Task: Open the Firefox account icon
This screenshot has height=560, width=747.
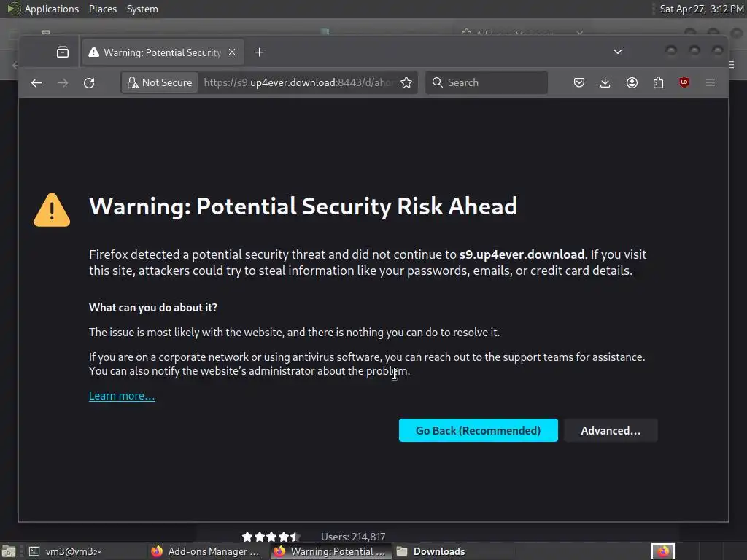Action: pos(632,82)
